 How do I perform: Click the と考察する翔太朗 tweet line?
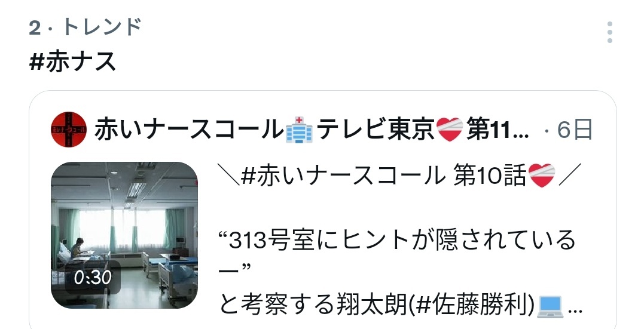click(x=315, y=306)
